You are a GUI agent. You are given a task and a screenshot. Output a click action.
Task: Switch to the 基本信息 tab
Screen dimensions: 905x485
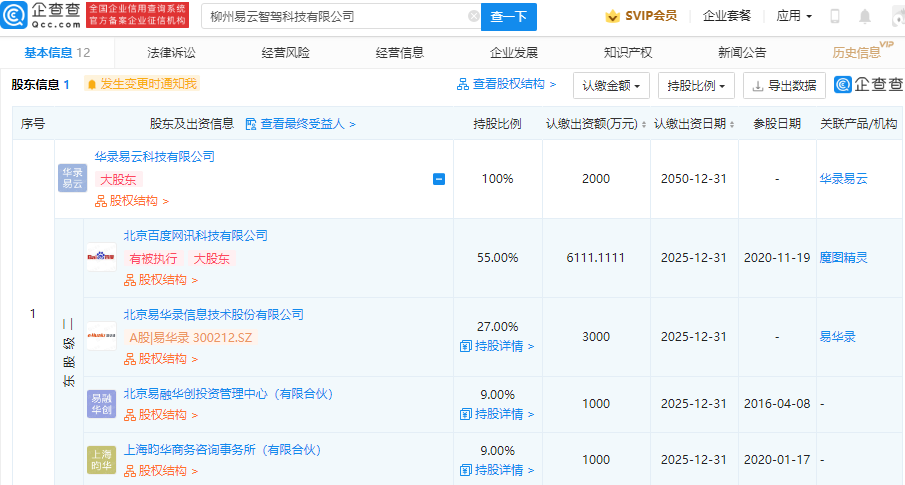click(x=57, y=53)
